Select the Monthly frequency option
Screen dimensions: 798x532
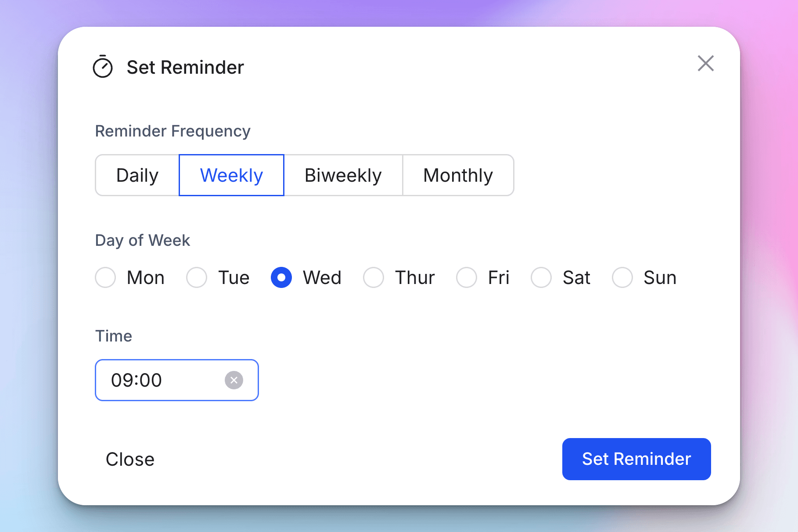[x=458, y=175]
